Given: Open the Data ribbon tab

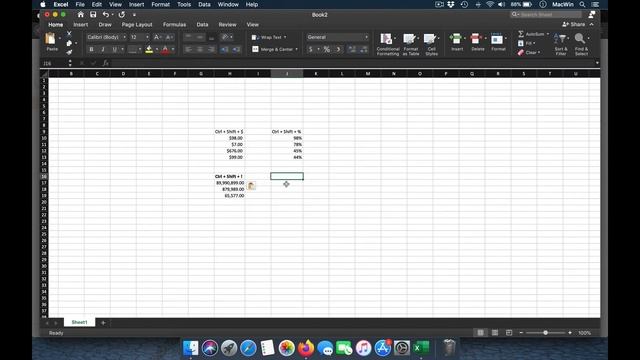Looking at the screenshot, I should 202,25.
